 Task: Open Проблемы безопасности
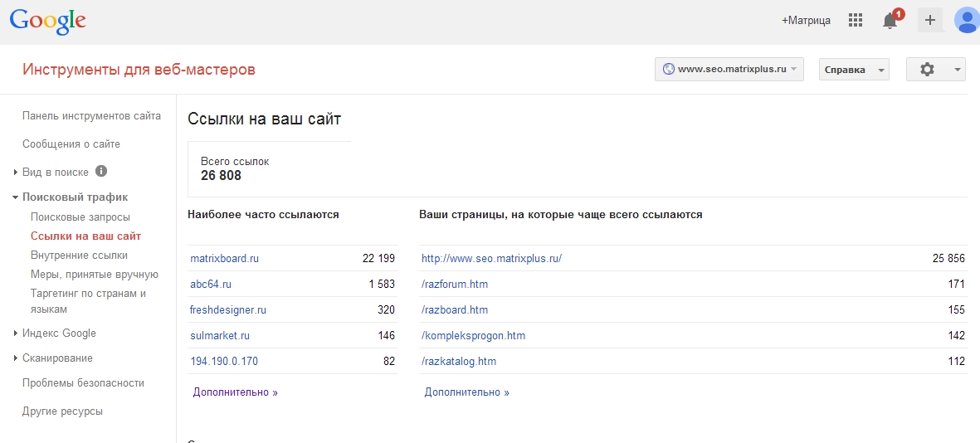pyautogui.click(x=83, y=383)
